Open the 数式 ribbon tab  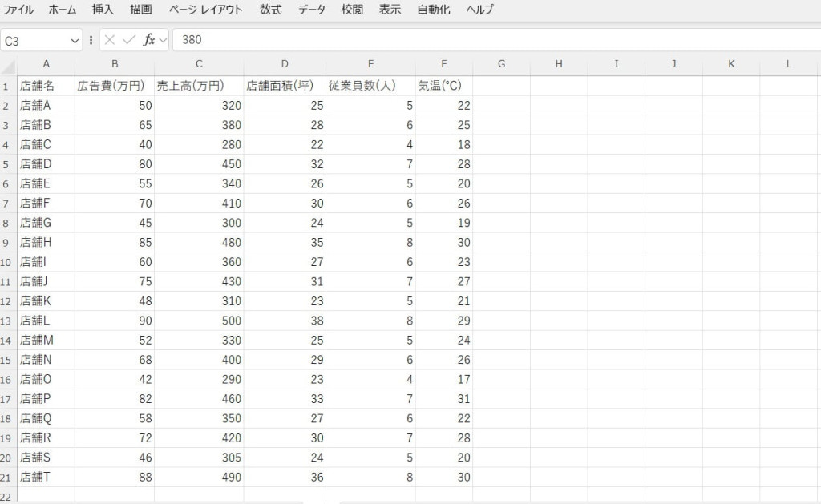coord(270,10)
